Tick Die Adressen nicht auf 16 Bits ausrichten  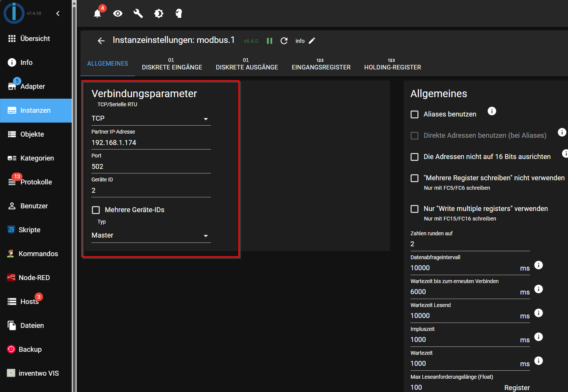(x=415, y=157)
